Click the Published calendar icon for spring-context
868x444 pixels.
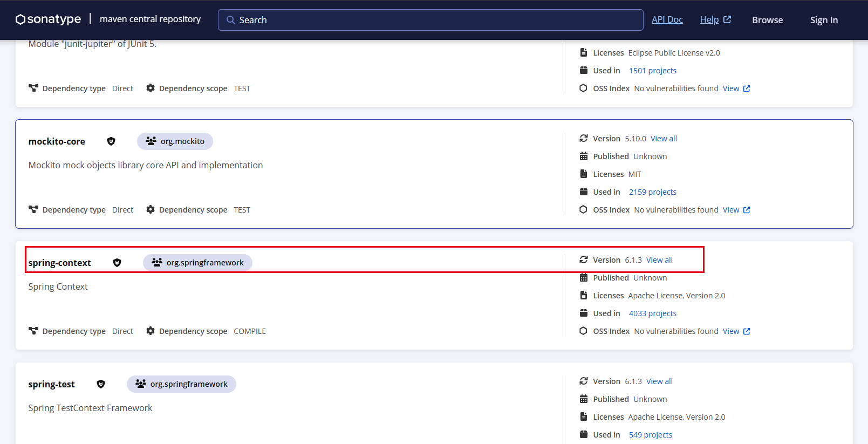(584, 278)
